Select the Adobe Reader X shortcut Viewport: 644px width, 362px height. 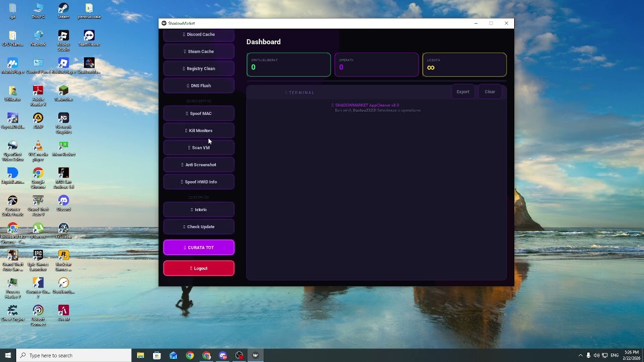click(38, 96)
